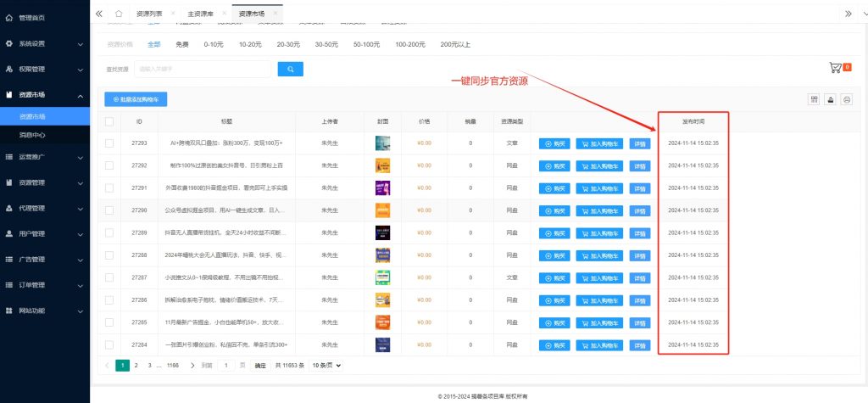Viewport: 868px width, 403px height.
Task: Filter price by 免费
Action: click(182, 44)
